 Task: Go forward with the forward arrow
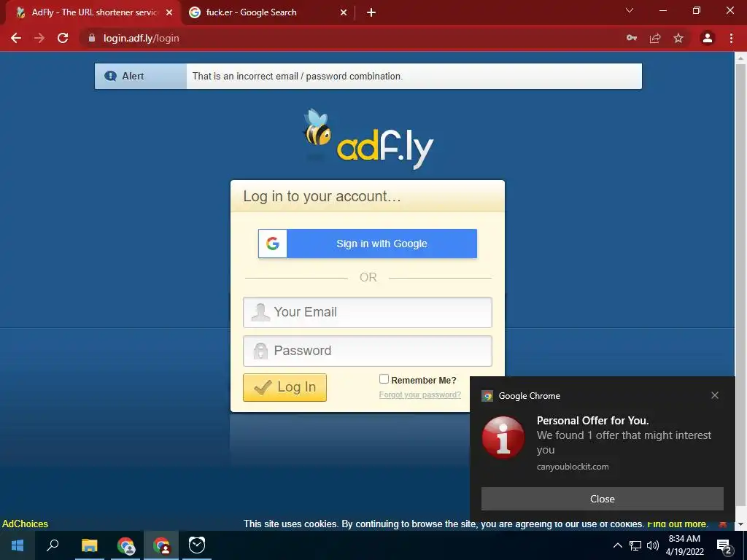(x=39, y=38)
